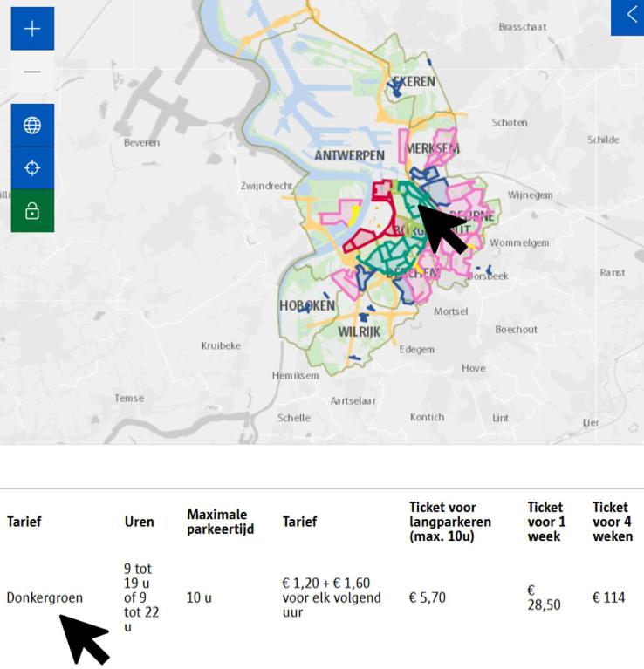The width and height of the screenshot is (644, 669).
Task: Click the globe full extent icon
Action: click(x=32, y=126)
